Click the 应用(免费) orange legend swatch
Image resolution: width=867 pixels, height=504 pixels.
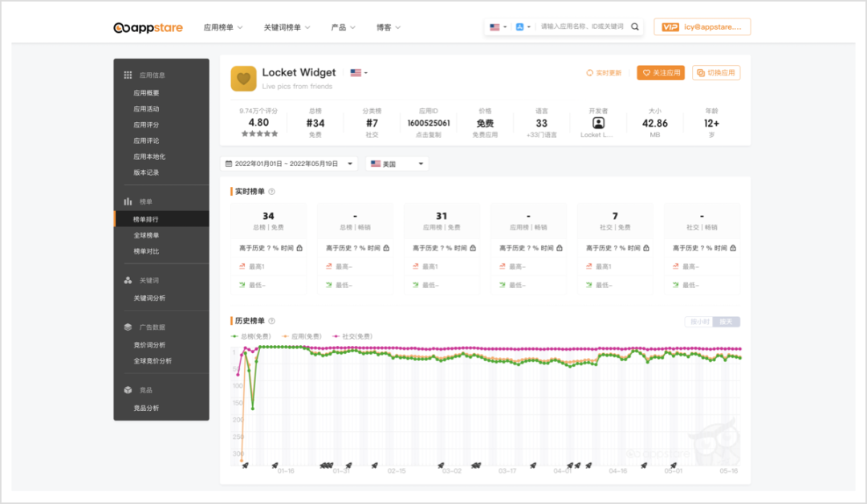[x=285, y=336]
